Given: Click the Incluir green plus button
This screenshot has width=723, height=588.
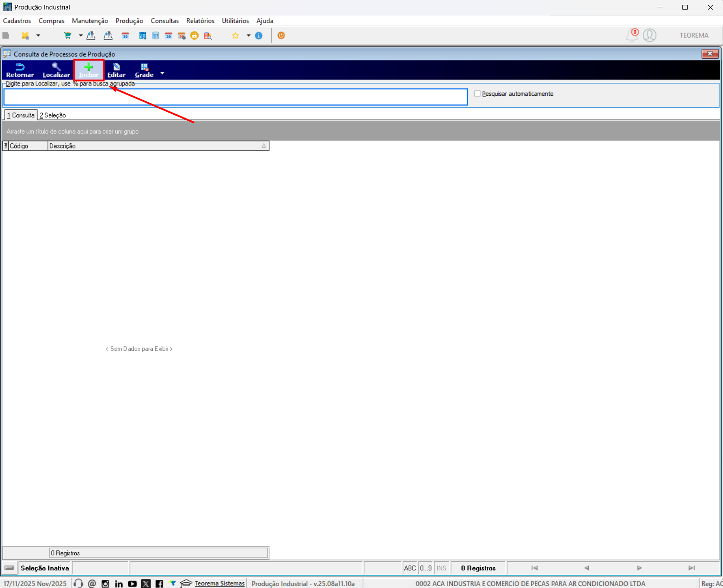Looking at the screenshot, I should (88, 70).
